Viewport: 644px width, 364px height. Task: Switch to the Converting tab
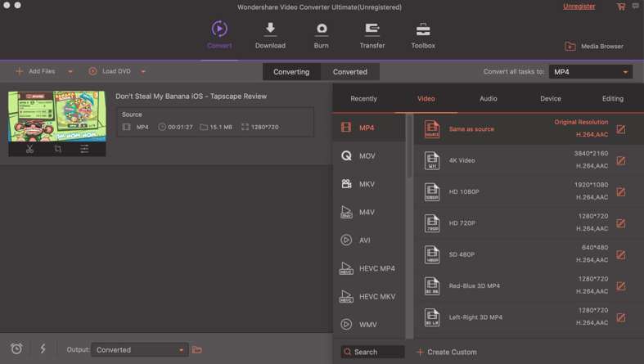pyautogui.click(x=291, y=72)
